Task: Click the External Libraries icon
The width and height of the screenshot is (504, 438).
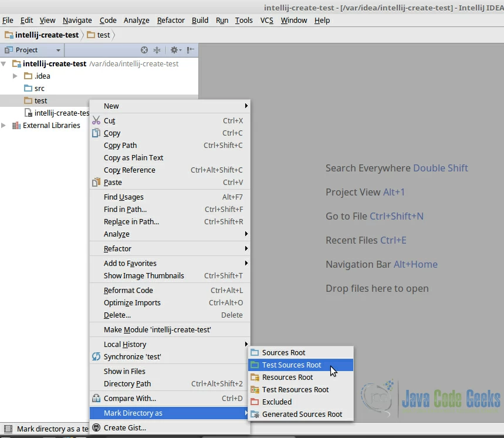Action: click(16, 125)
